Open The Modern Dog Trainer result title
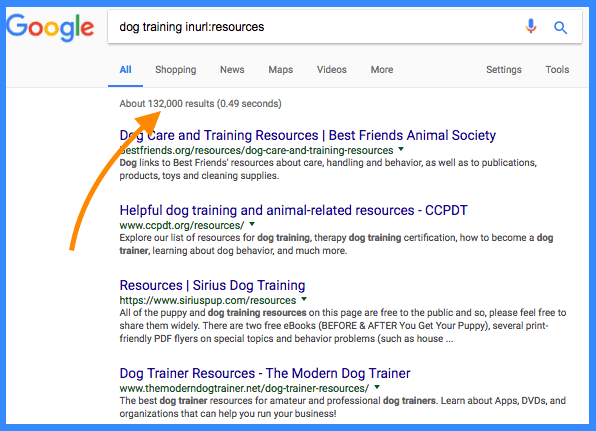596x431 pixels. pyautogui.click(x=265, y=373)
